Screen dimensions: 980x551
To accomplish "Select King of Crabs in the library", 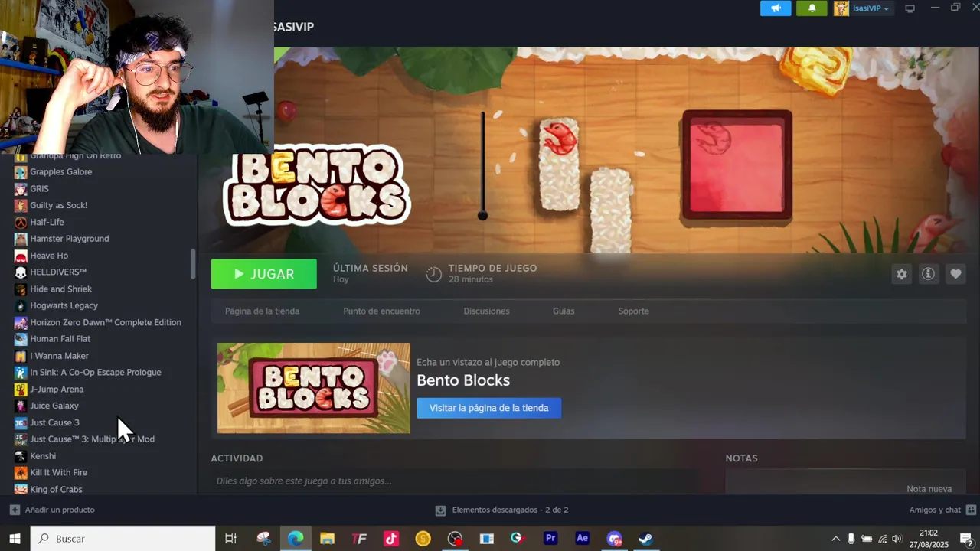I will tap(56, 489).
